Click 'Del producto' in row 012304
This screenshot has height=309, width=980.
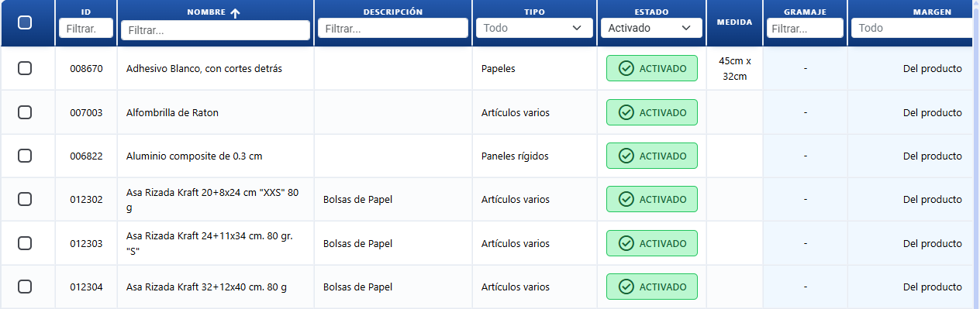(x=932, y=287)
